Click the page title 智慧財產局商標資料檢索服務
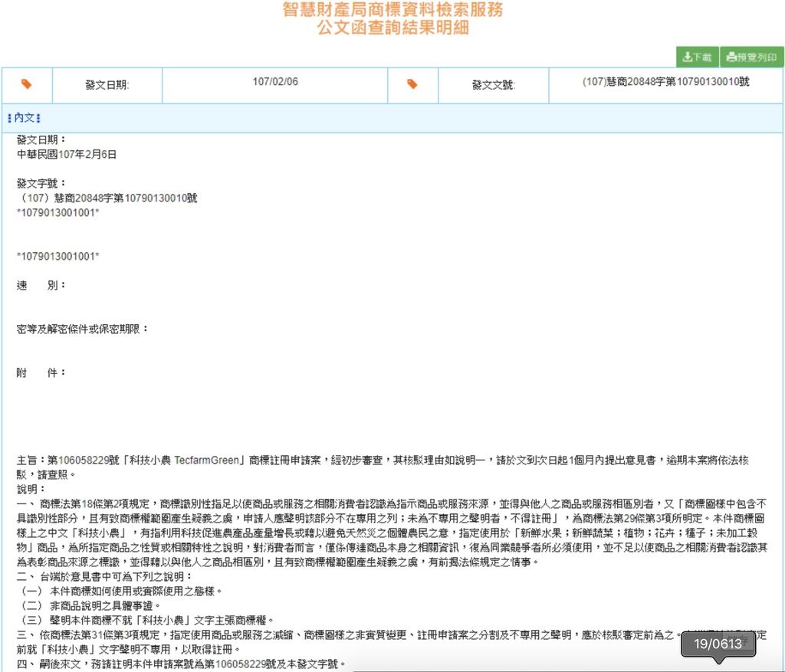This screenshot has width=785, height=672. point(392,9)
